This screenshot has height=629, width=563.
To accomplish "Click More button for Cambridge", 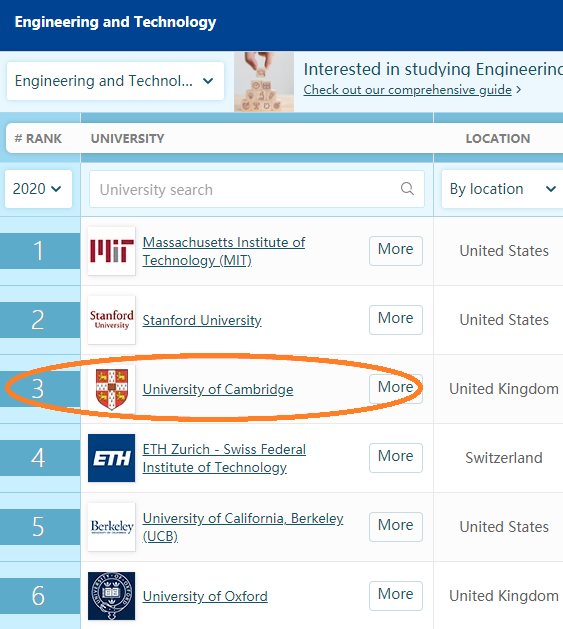I will click(396, 389).
